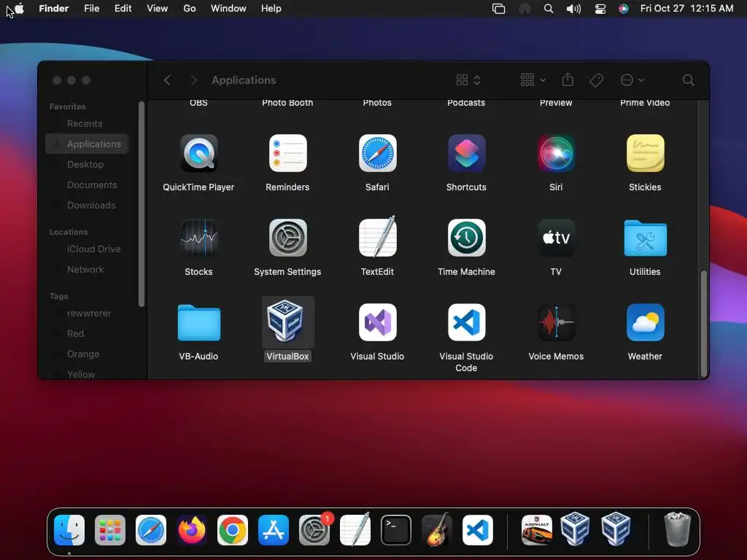The image size is (747, 560).
Task: Select the Orange tag in sidebar
Action: coord(88,354)
